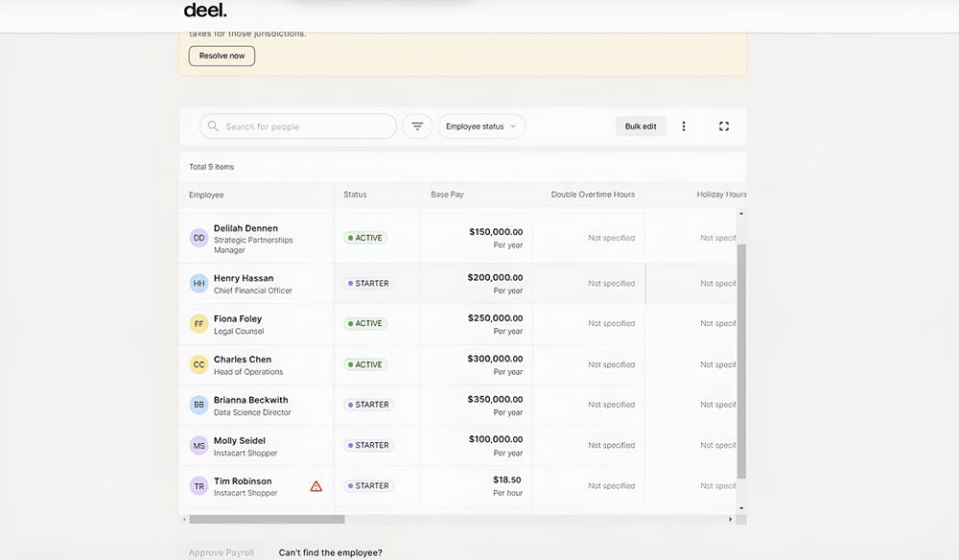Click the Resolve now button

click(x=222, y=56)
